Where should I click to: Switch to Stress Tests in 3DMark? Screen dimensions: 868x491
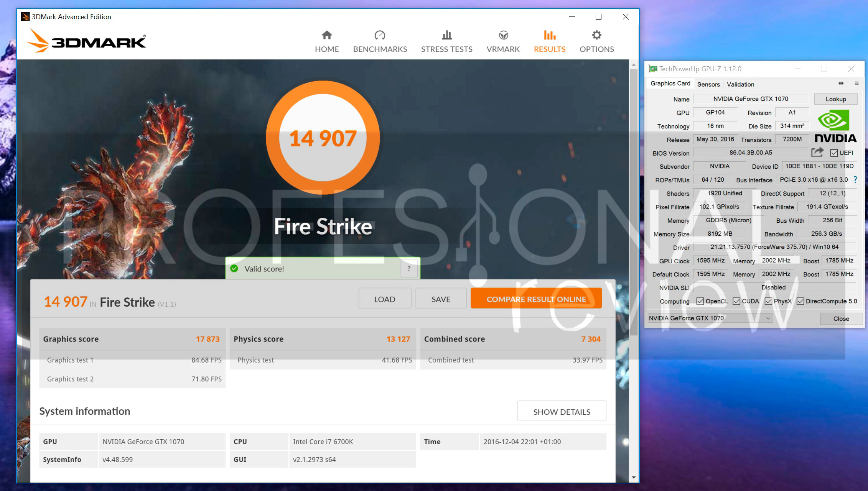[x=447, y=41]
